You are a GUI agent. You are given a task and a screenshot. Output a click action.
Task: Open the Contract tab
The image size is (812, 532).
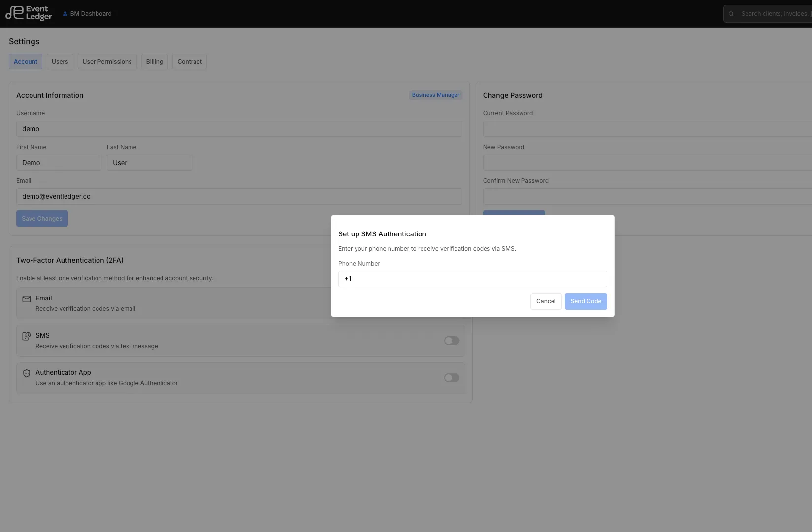point(190,62)
